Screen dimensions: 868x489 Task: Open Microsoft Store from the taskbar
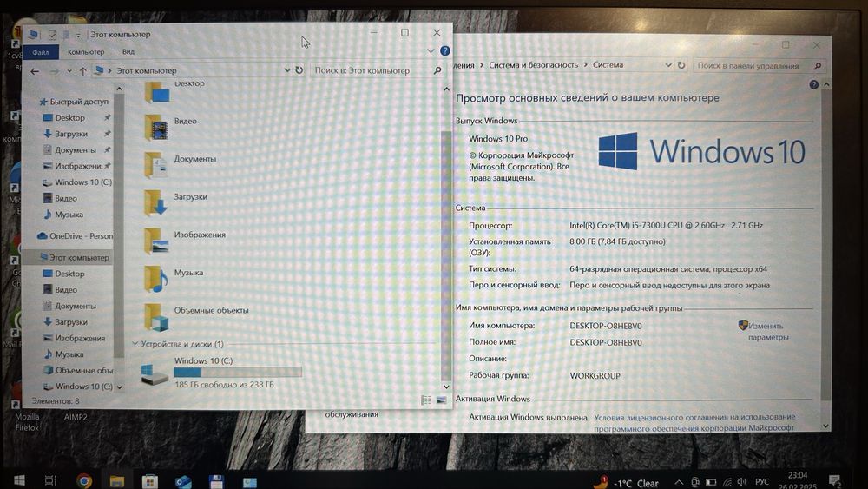(149, 480)
